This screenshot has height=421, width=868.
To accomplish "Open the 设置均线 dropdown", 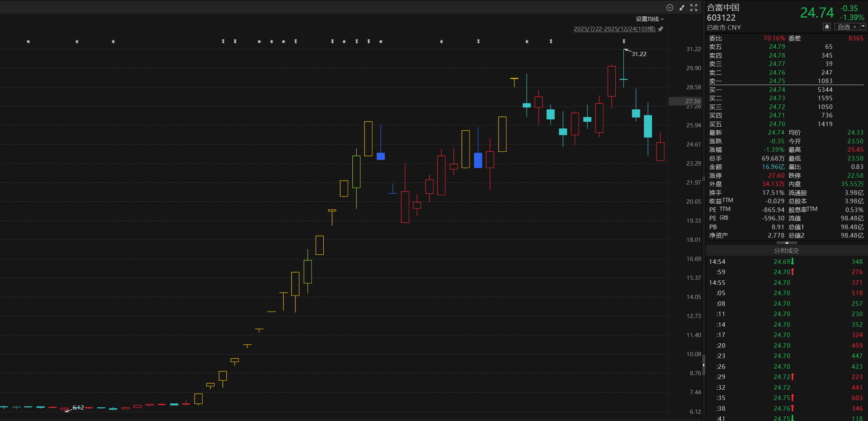I will click(650, 19).
